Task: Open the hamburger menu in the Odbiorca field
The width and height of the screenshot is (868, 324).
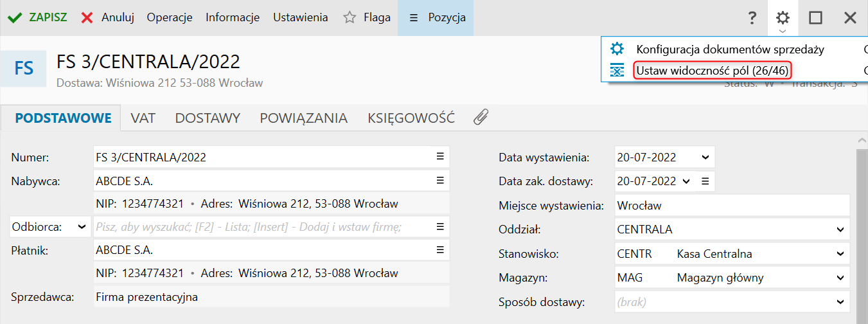Action: pyautogui.click(x=440, y=226)
